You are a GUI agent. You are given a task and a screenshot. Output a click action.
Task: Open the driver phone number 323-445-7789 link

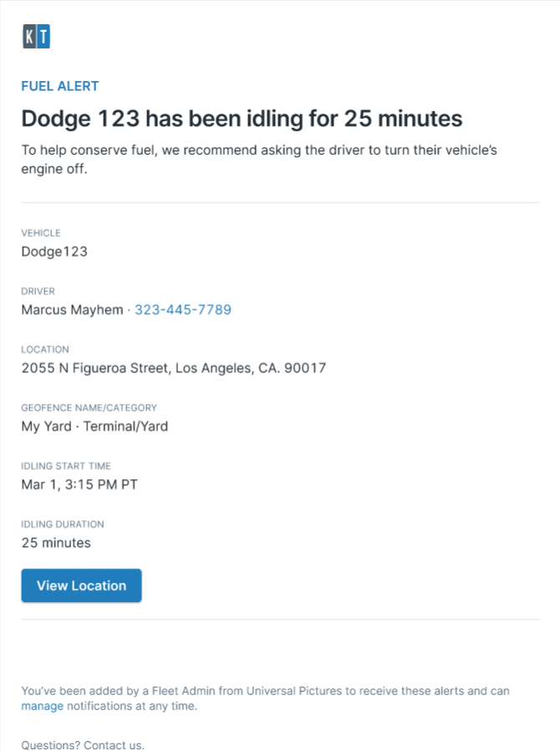point(183,310)
